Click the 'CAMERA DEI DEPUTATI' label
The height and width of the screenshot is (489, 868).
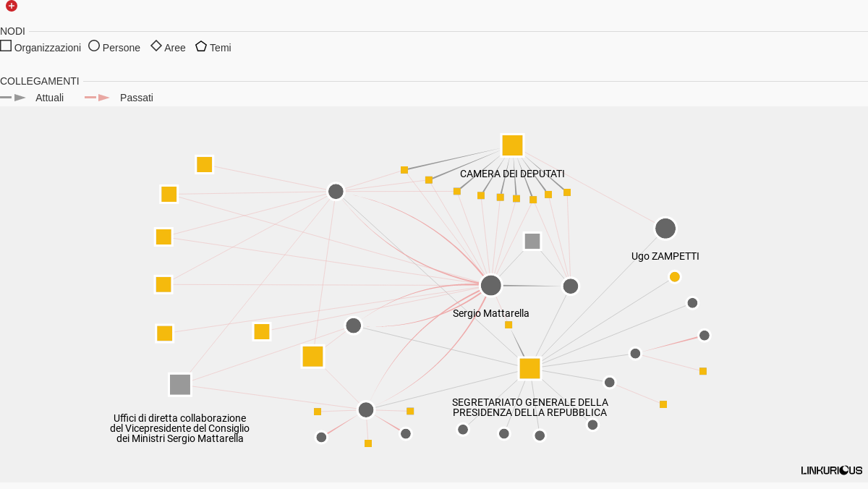pyautogui.click(x=512, y=174)
